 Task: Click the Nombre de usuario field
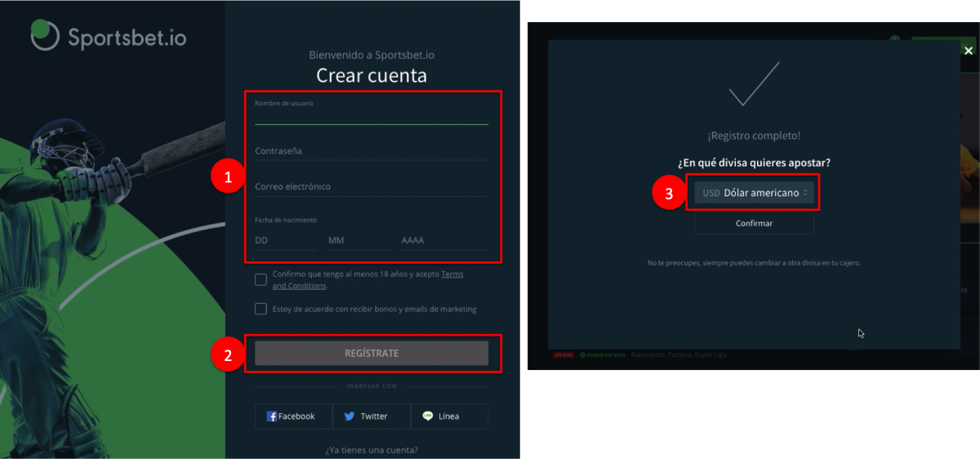(x=372, y=112)
